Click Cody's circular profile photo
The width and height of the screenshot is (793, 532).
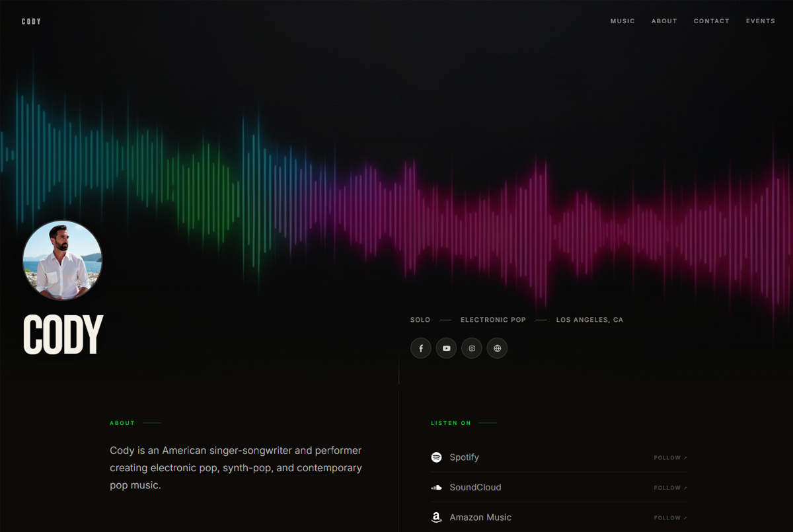click(62, 260)
